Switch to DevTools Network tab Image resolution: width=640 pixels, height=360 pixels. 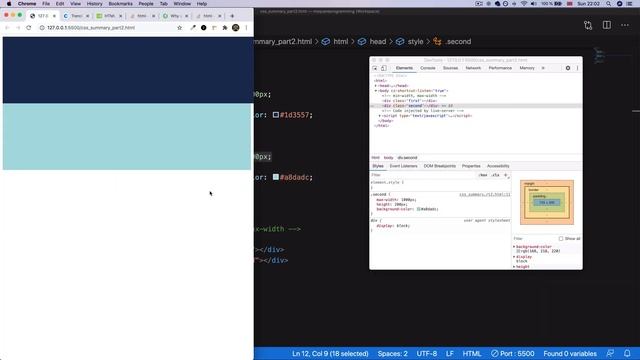point(473,68)
